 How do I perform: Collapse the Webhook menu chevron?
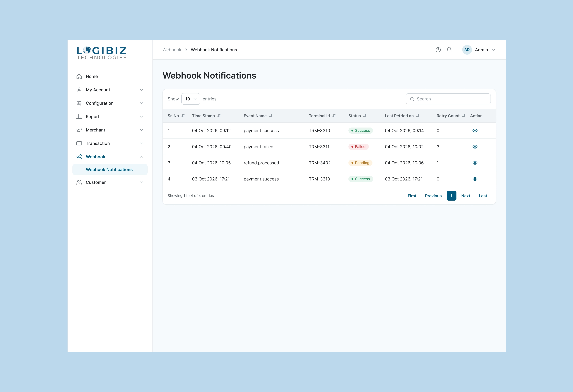click(x=142, y=157)
